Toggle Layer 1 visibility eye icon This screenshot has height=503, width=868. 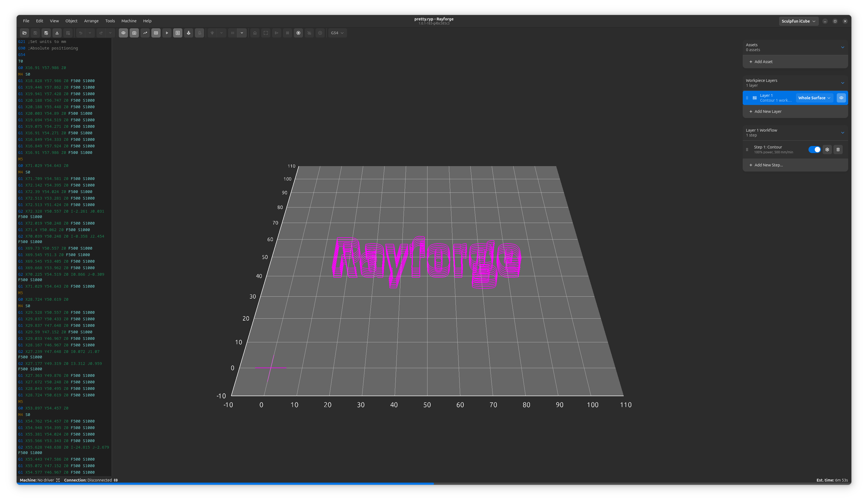(841, 98)
